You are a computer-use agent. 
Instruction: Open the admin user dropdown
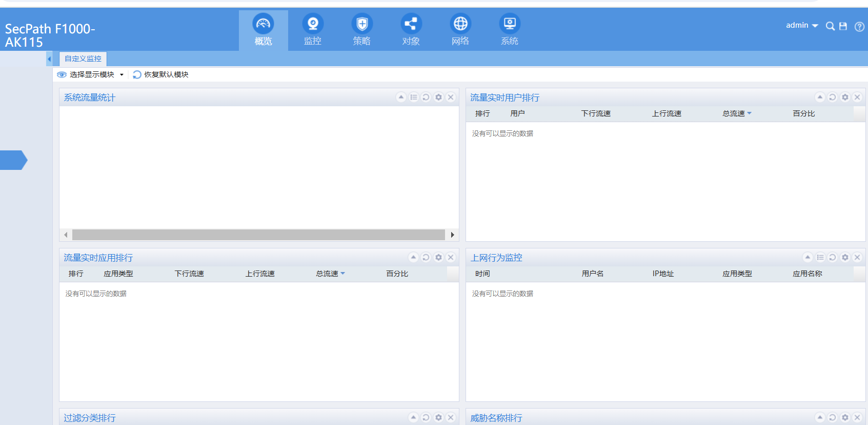802,25
